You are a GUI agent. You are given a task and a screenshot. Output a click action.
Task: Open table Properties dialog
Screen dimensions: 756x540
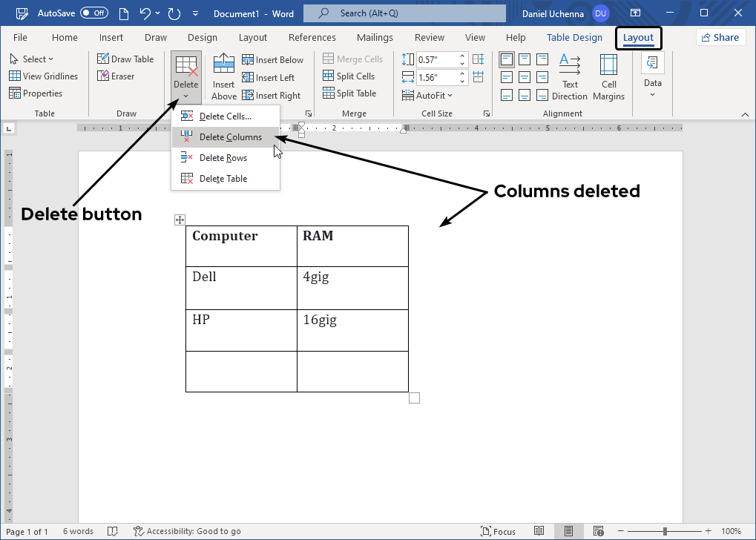click(36, 93)
